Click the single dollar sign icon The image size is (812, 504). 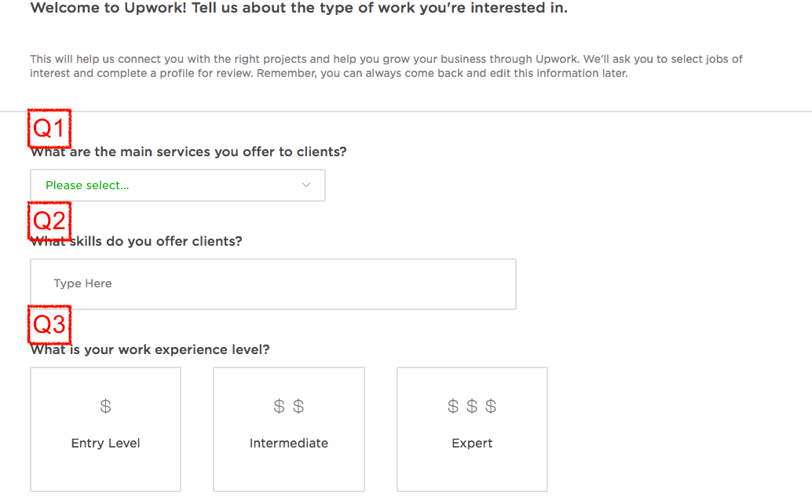click(x=106, y=406)
